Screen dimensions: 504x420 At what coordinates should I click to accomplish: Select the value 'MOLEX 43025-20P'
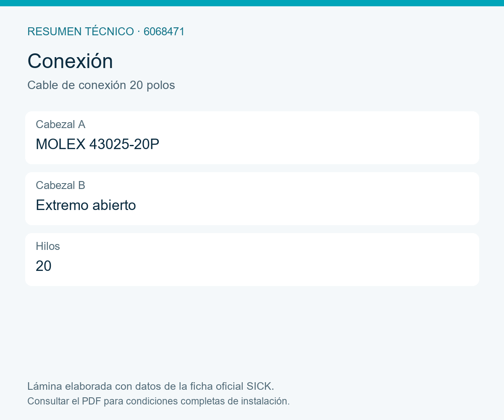[97, 144]
